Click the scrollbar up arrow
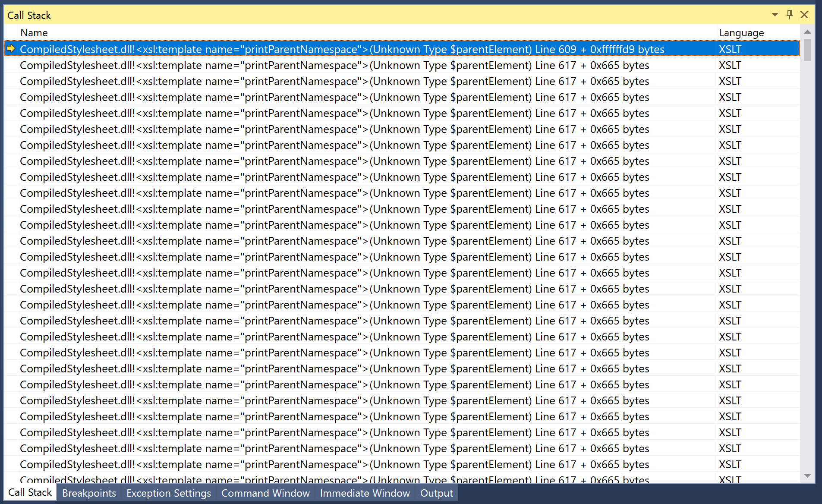 tap(807, 32)
